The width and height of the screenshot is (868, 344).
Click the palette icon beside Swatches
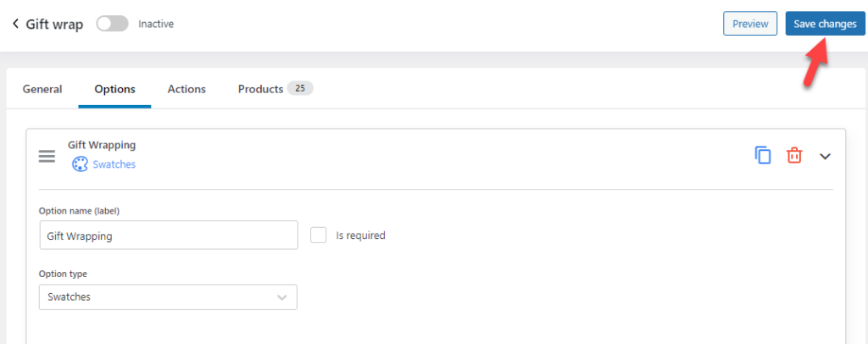click(x=81, y=164)
